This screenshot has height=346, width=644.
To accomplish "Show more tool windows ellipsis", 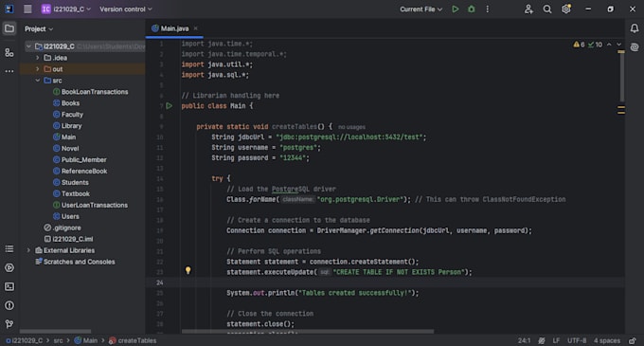I will [x=9, y=71].
